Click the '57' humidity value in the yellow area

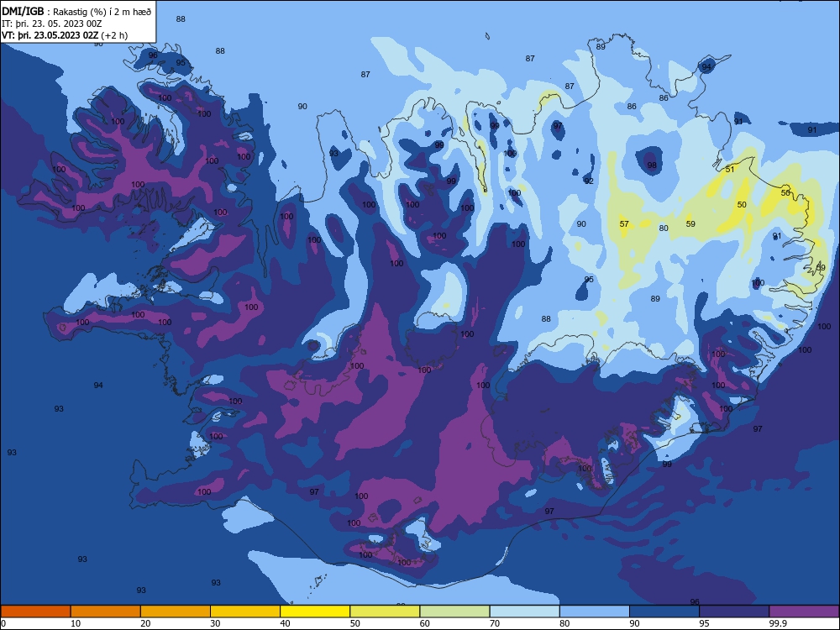point(624,224)
